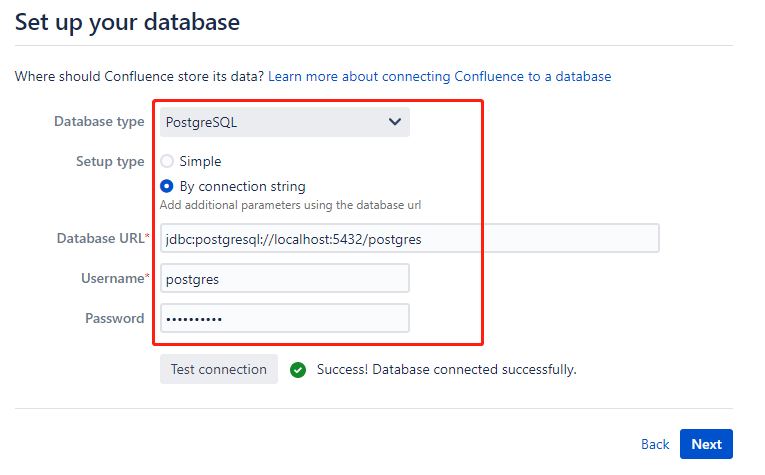Choose the By connection string option
Image resolution: width=765 pixels, height=475 pixels.
coord(167,186)
